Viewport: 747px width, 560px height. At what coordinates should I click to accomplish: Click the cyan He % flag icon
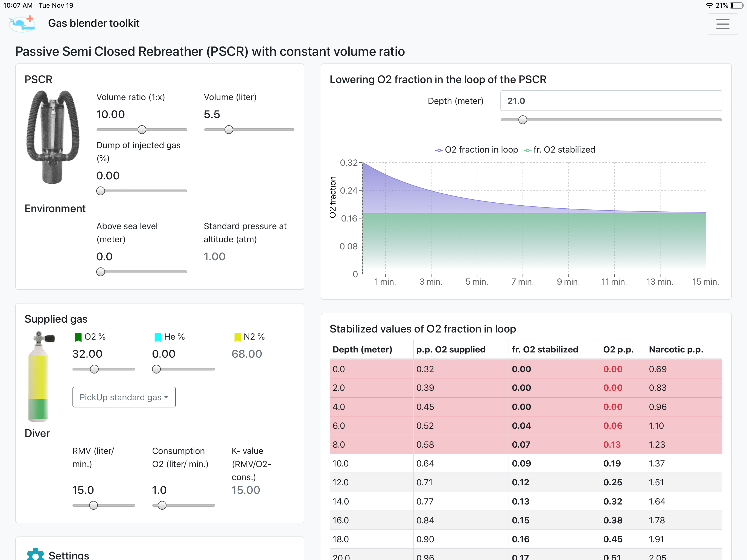[x=158, y=337]
